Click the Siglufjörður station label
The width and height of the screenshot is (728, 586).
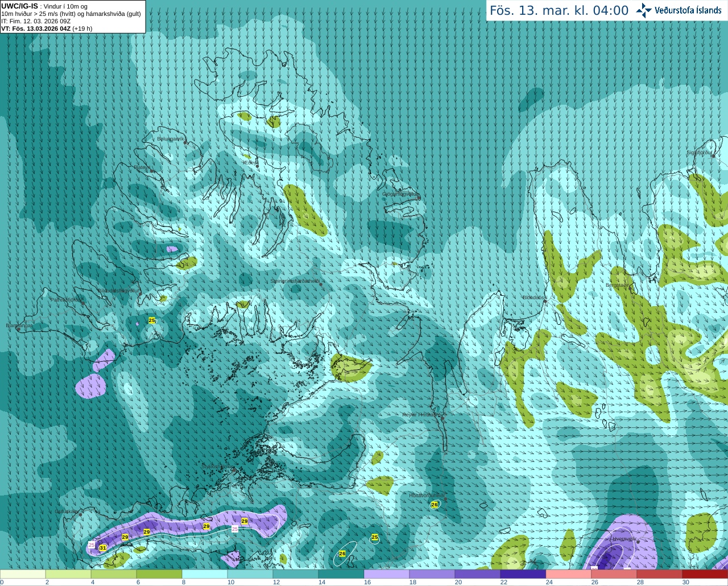(x=699, y=152)
